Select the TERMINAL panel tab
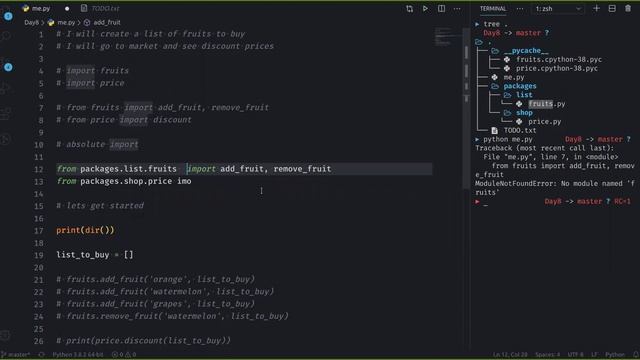 click(x=493, y=9)
